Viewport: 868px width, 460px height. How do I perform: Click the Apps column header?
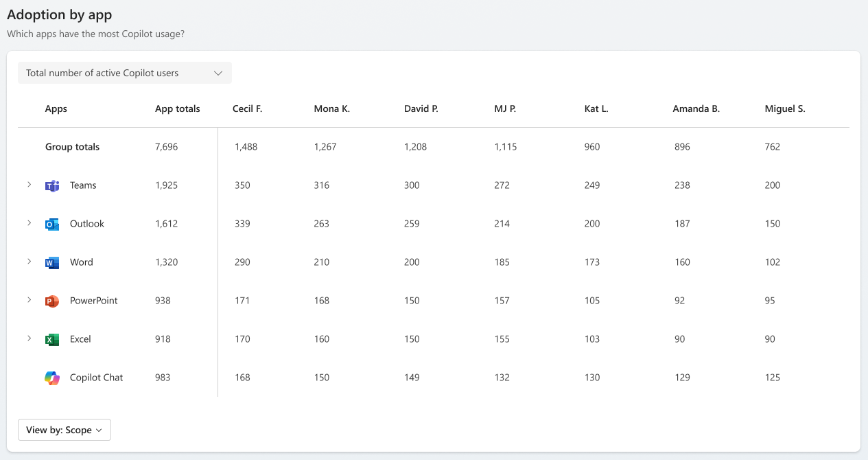56,108
